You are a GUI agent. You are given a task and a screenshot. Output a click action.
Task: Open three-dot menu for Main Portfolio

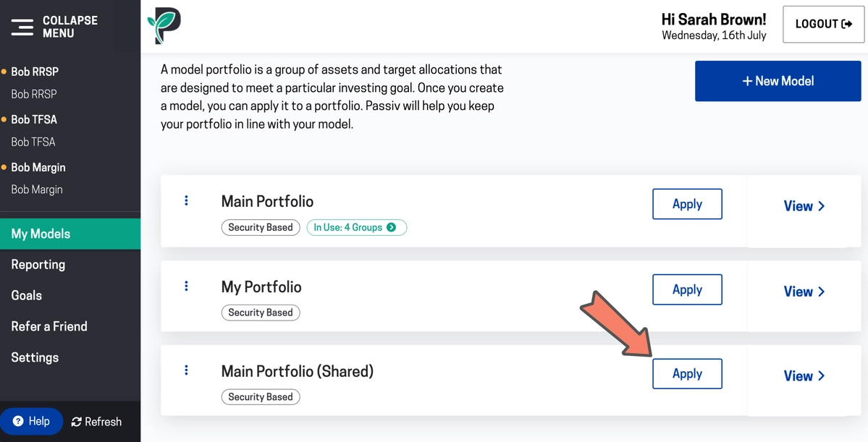(186, 200)
